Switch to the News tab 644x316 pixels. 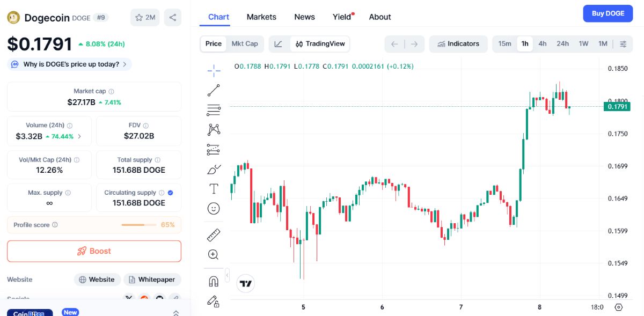(304, 17)
